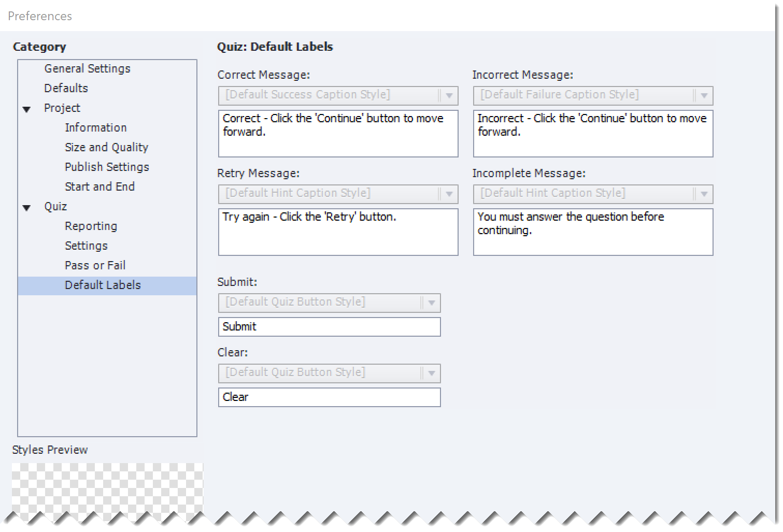Open Incorrect Message caption style dropdown
The image size is (783, 532).
click(x=704, y=95)
